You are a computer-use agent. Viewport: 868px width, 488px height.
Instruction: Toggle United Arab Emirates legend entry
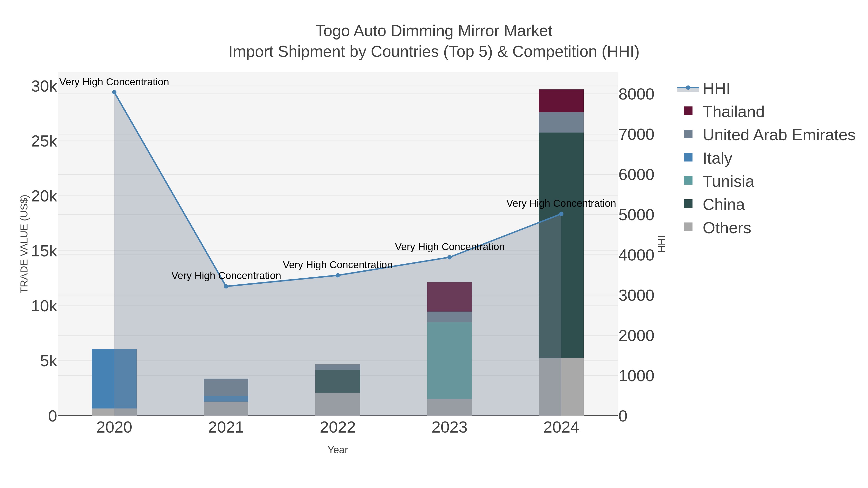click(769, 135)
